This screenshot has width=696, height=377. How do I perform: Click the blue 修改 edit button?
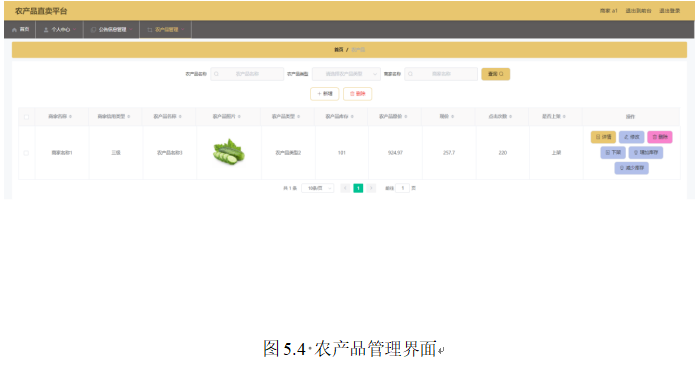click(631, 137)
